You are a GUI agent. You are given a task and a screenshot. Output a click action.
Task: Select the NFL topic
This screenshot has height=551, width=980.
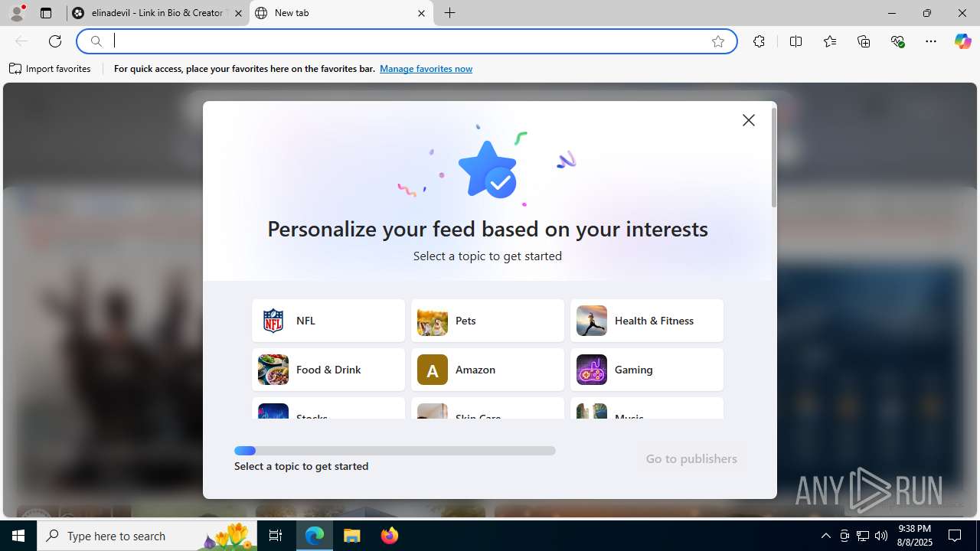tap(328, 321)
